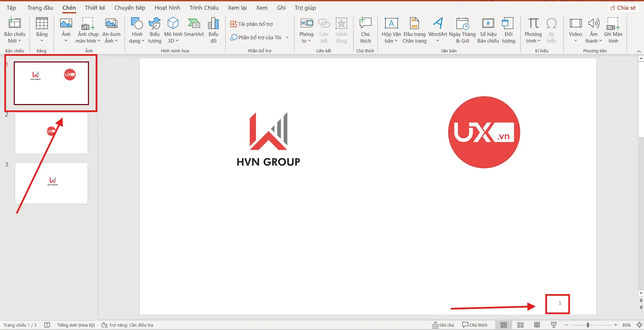
Task: Collapse the ribbon with the chevron
Action: pyautogui.click(x=639, y=51)
